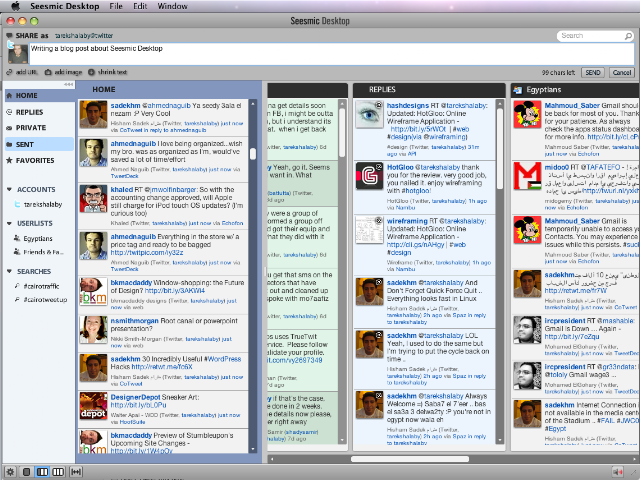Viewport: 640px width, 480px height.
Task: Open the Apple menu
Action: pos(16,6)
